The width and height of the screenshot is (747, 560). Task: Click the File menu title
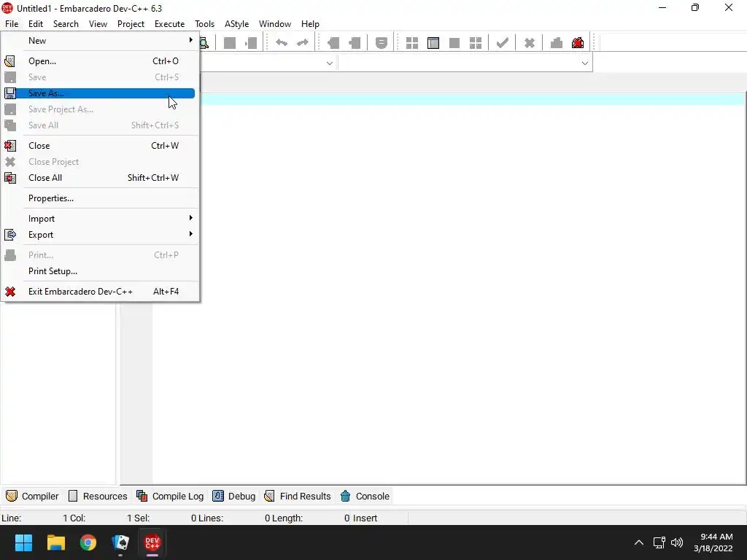click(x=12, y=24)
